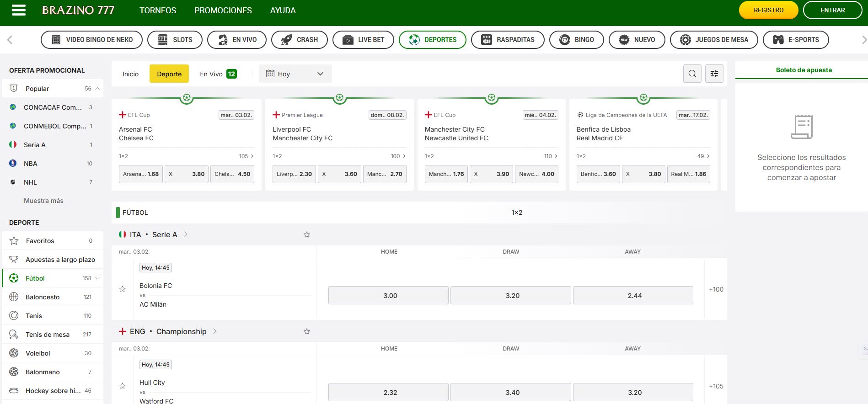Click the soccer ball above Arsenal card
The height and width of the screenshot is (404, 868).
187,98
